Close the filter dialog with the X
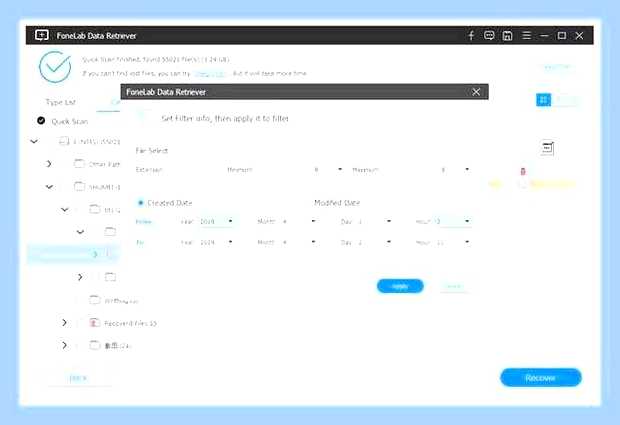 476,92
